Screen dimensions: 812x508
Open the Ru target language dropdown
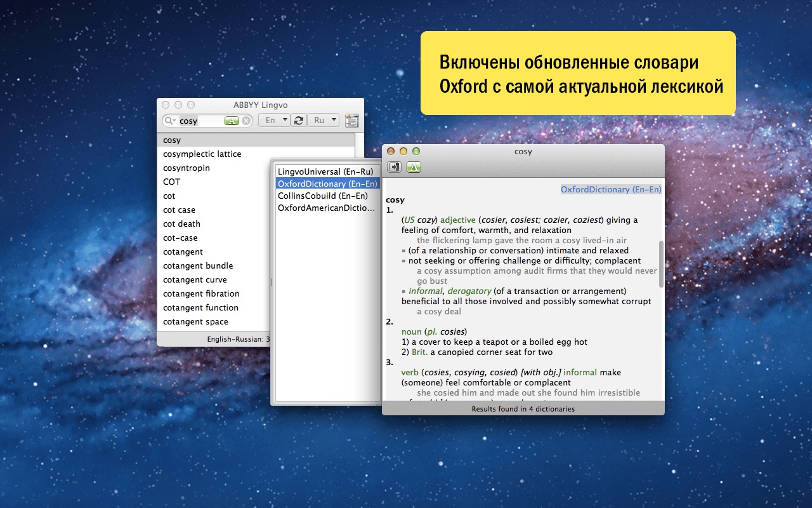tap(323, 120)
